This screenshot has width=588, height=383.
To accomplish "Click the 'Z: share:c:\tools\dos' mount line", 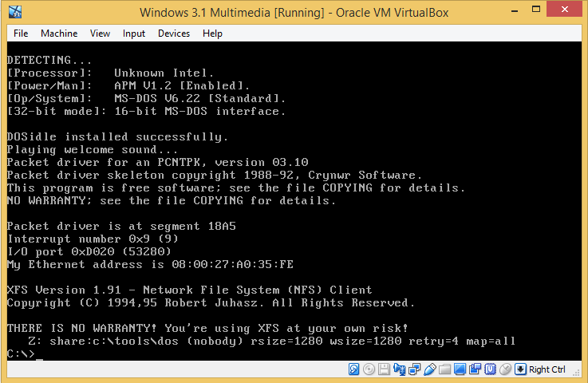I will [271, 341].
